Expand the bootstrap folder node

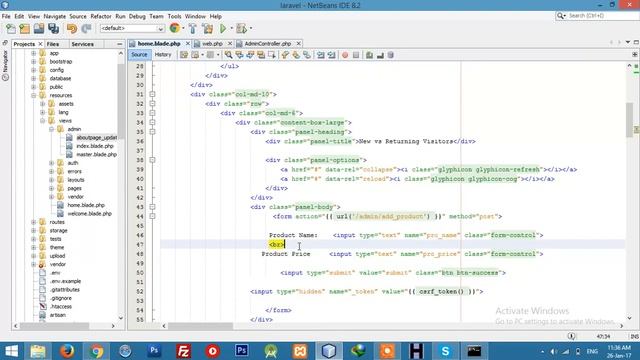(x=33, y=62)
